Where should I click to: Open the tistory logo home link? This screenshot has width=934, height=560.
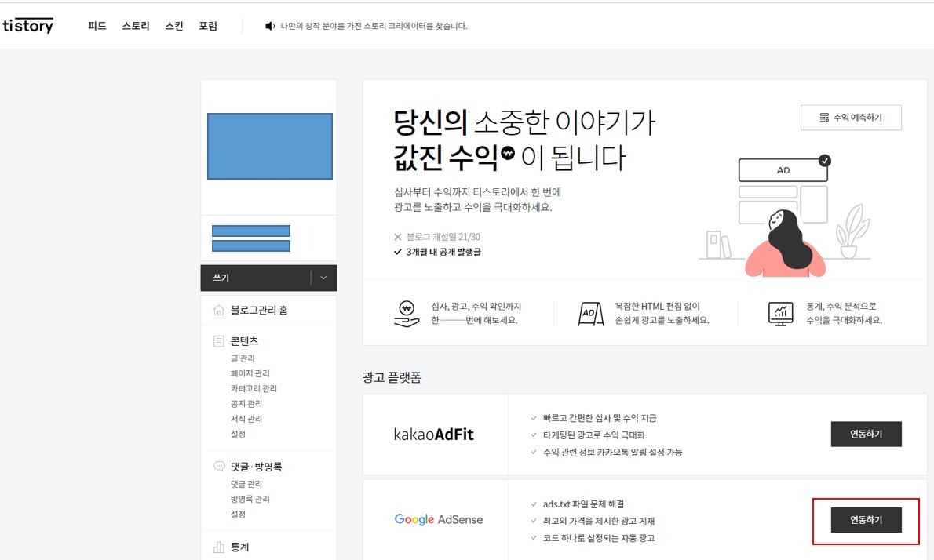click(28, 26)
